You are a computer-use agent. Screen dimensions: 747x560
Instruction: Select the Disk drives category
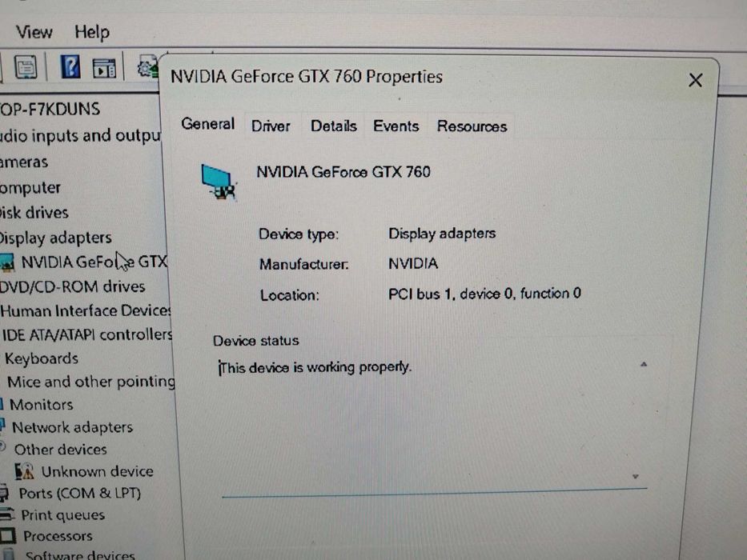34,212
